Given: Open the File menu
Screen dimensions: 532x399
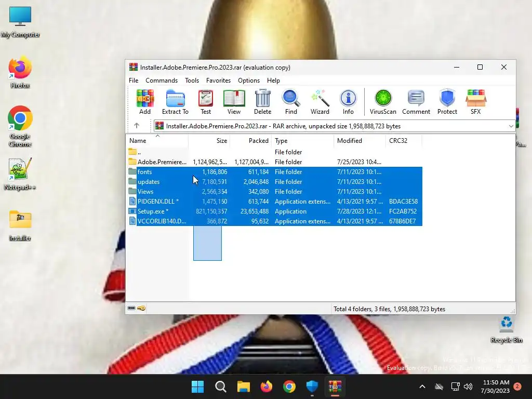Looking at the screenshot, I should pos(134,81).
